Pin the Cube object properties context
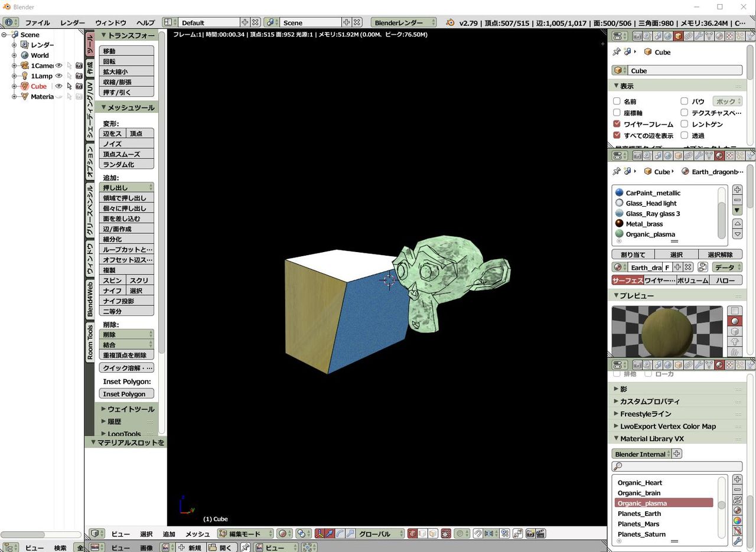 (x=617, y=52)
